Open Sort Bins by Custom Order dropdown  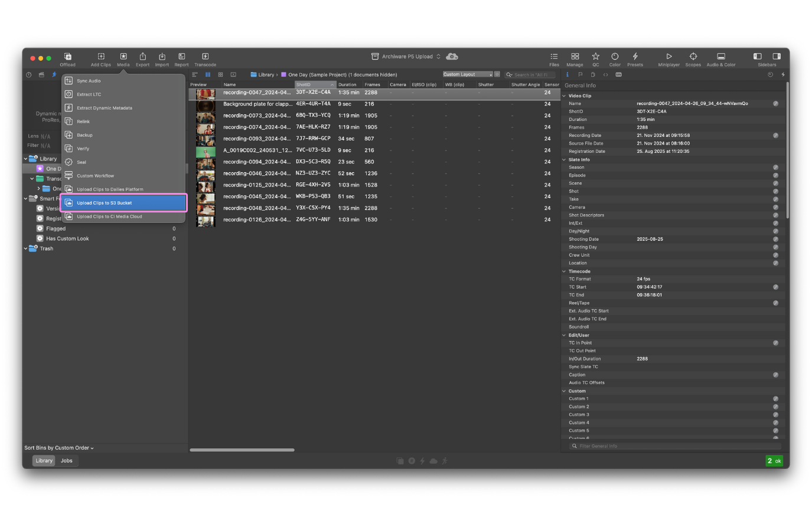[59, 448]
